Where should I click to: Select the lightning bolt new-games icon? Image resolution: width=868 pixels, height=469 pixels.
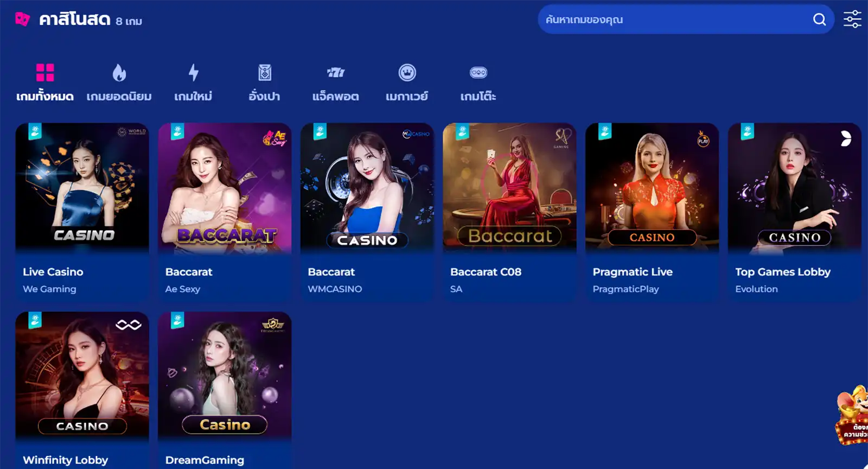tap(193, 73)
